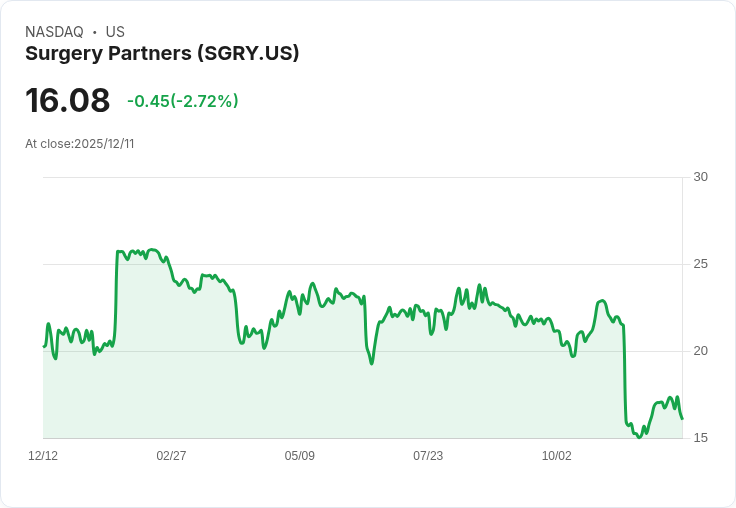Select the Surgery Partners (SGRY.US) title
The height and width of the screenshot is (508, 736).
point(162,54)
